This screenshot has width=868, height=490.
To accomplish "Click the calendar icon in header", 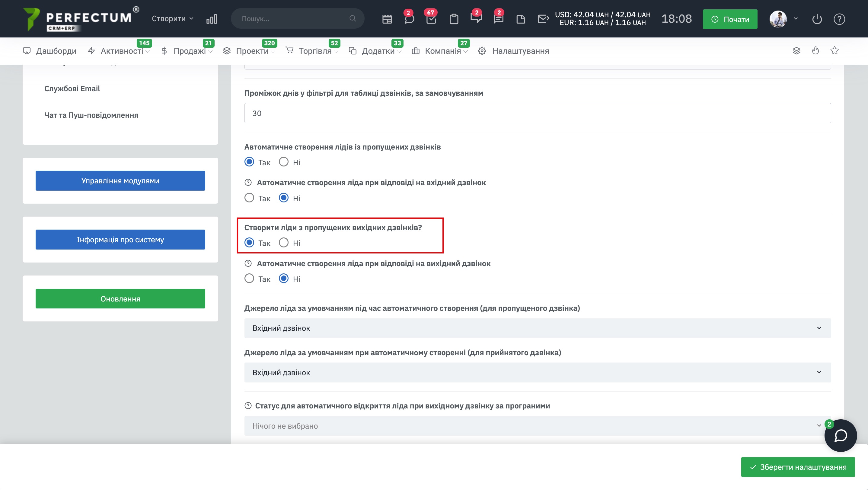I will point(387,19).
